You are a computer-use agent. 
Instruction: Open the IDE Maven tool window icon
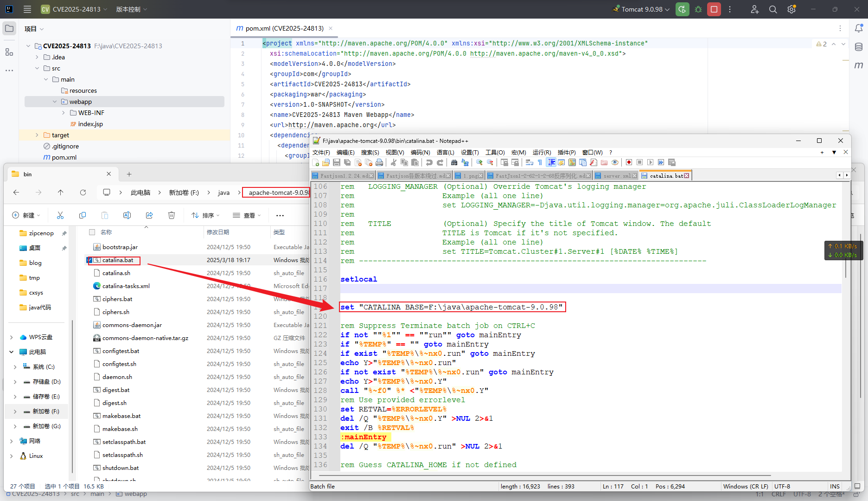click(859, 65)
